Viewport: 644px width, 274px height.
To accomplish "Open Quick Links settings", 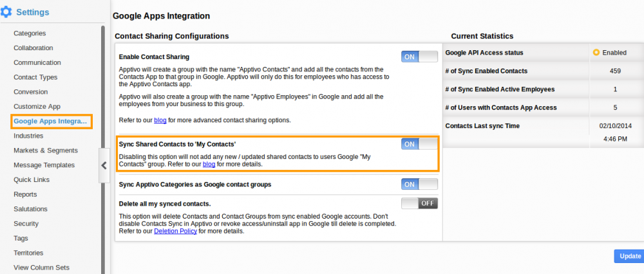I will pyautogui.click(x=31, y=179).
